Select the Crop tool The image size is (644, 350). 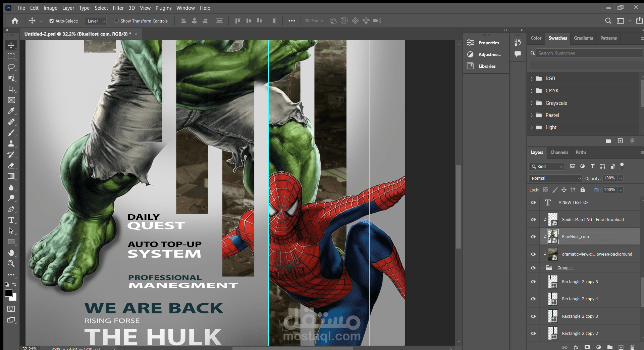coord(11,89)
